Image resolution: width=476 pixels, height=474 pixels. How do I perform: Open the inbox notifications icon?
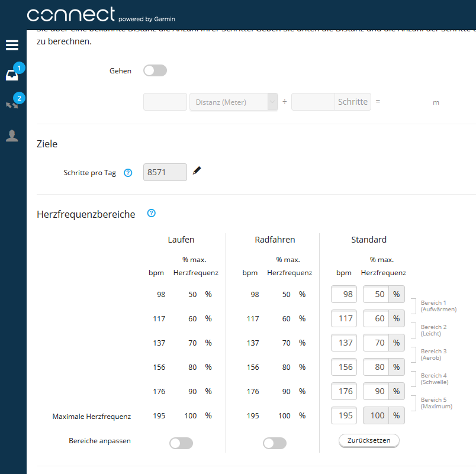(12, 75)
